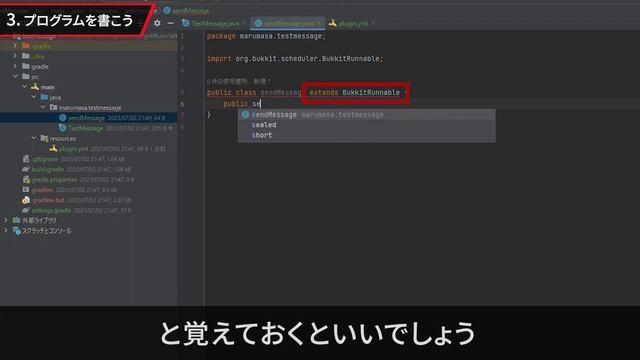Click TestMessage class icon in tree
The image size is (640, 360).
(x=63, y=128)
